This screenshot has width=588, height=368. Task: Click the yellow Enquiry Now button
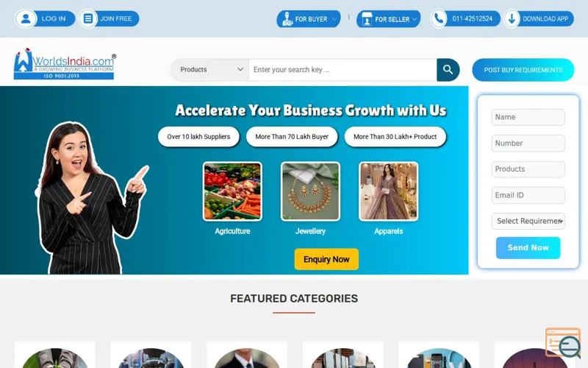[326, 259]
